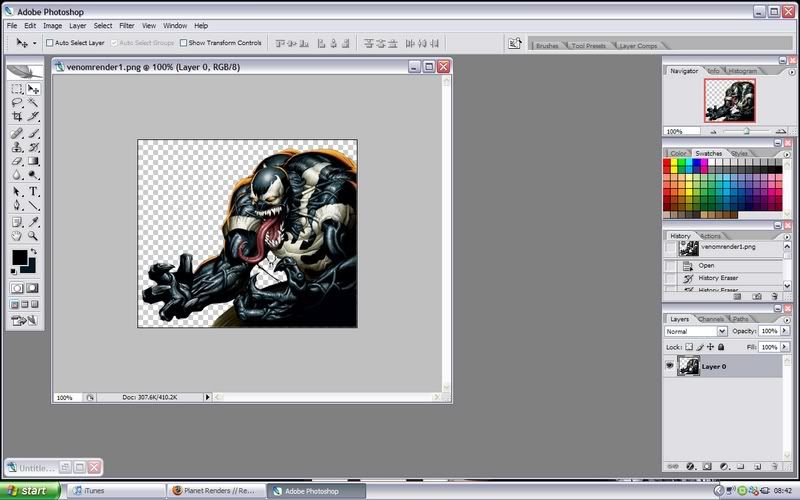Viewport: 800px width, 500px height.
Task: Select the Notes tool
Action: 17,222
